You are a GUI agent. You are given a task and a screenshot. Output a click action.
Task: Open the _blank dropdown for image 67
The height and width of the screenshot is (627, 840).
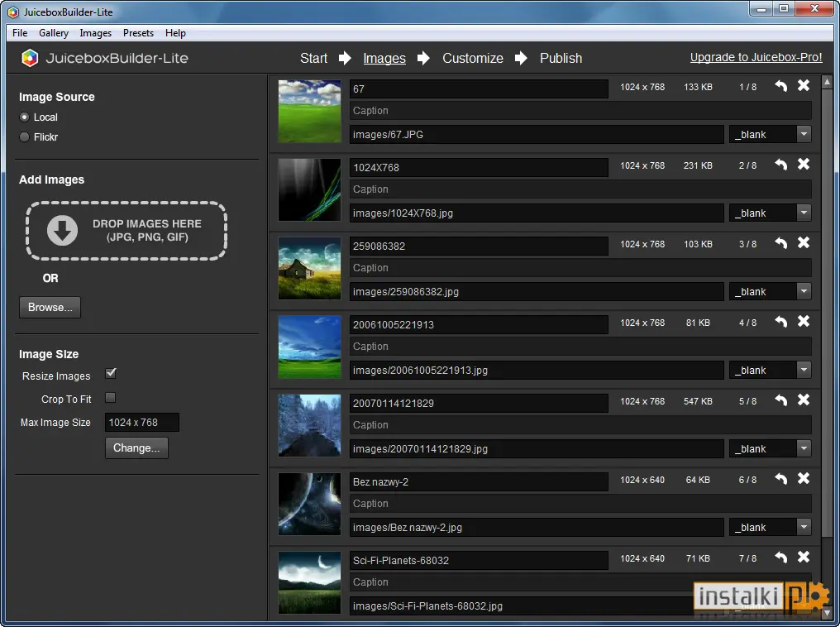coord(804,134)
